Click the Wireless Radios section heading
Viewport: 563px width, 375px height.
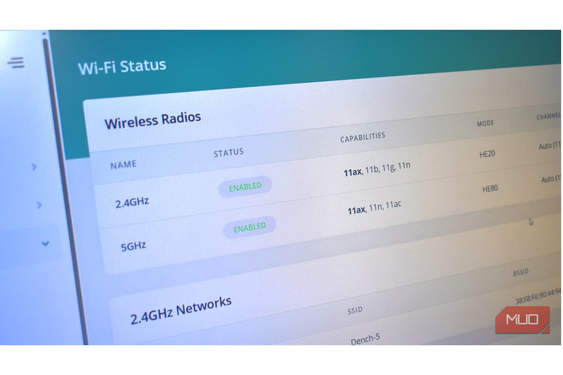[153, 120]
